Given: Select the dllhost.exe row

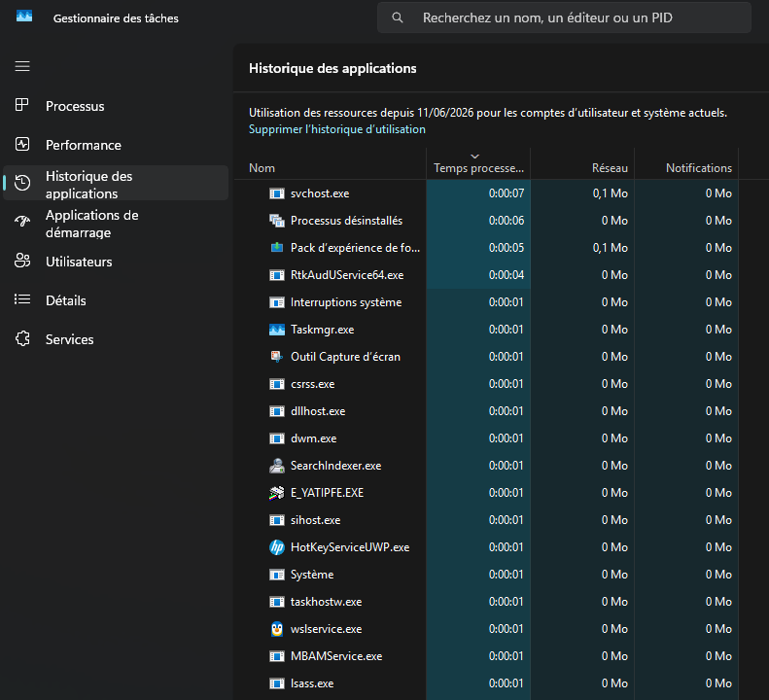Looking at the screenshot, I should [x=502, y=411].
